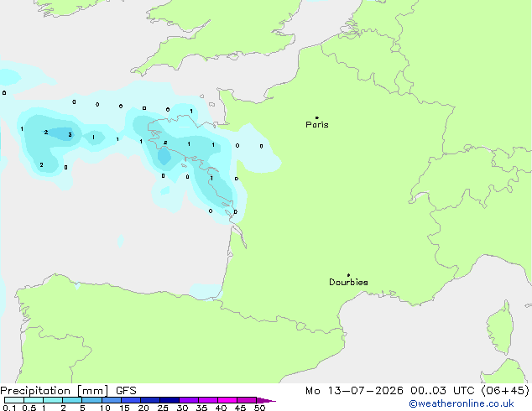This screenshot has height=411, width=532.
Task: Open the weatheronline.co.uk copyright link
Action: tap(462, 403)
